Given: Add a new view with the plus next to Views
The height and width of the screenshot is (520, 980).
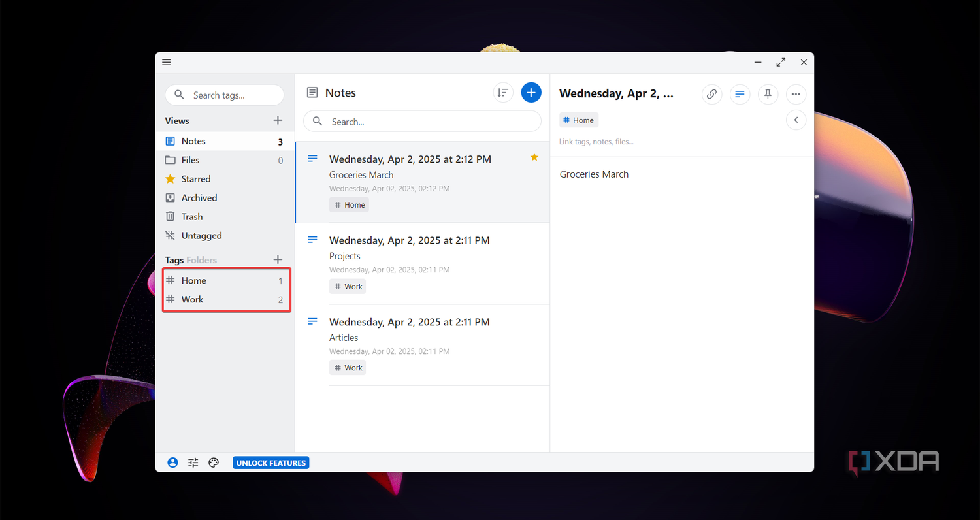Looking at the screenshot, I should pos(278,120).
